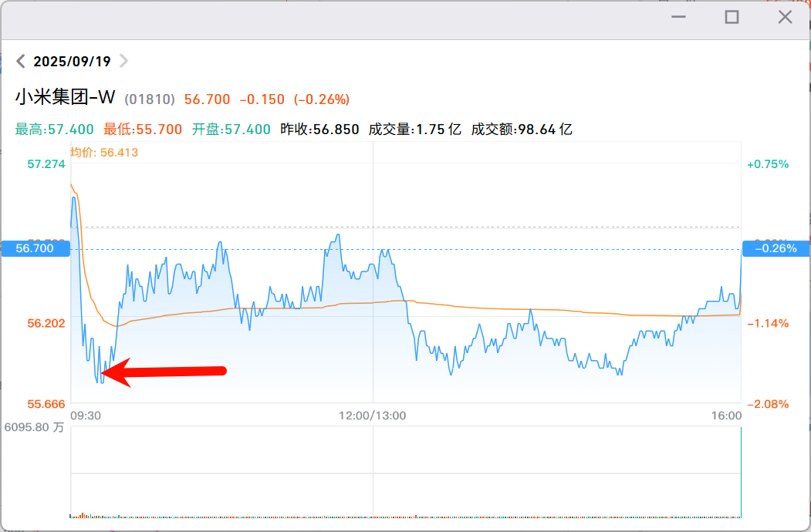Click the blue 56.700 current price tag
The height and width of the screenshot is (532, 811).
coord(35,248)
